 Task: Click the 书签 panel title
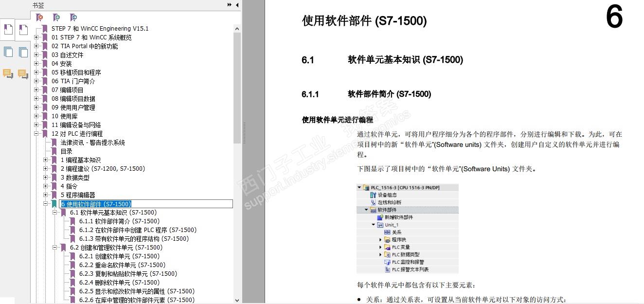point(38,5)
